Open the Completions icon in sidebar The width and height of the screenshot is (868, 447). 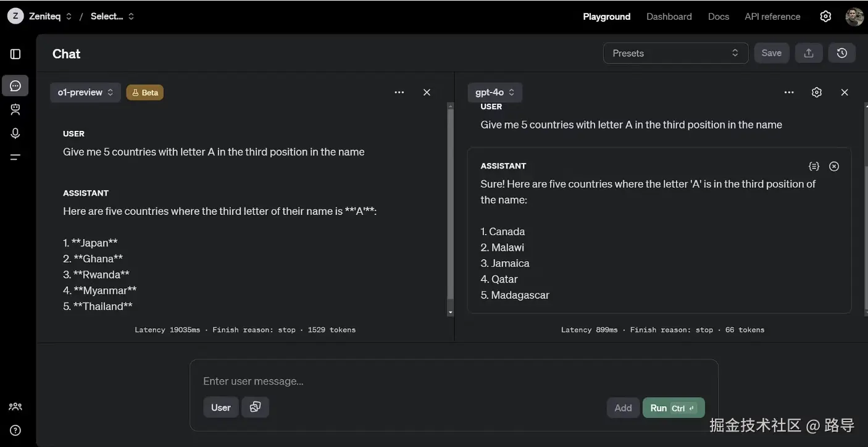point(15,157)
